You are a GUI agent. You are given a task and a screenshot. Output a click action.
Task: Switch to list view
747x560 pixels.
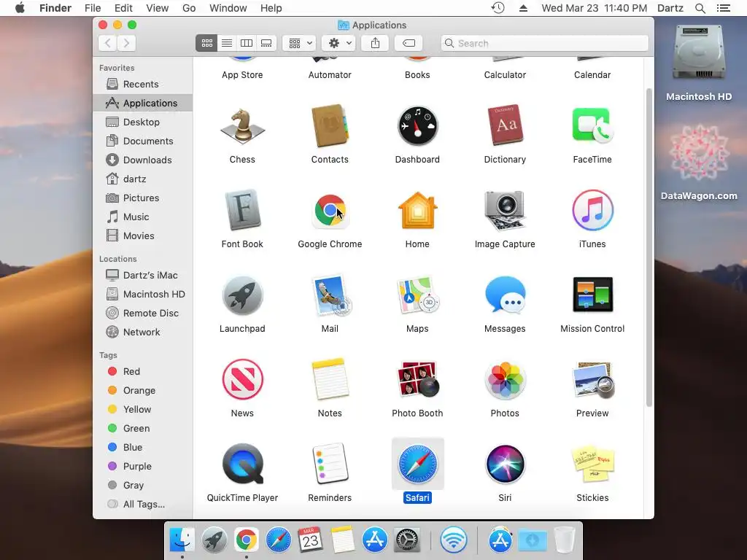click(227, 43)
